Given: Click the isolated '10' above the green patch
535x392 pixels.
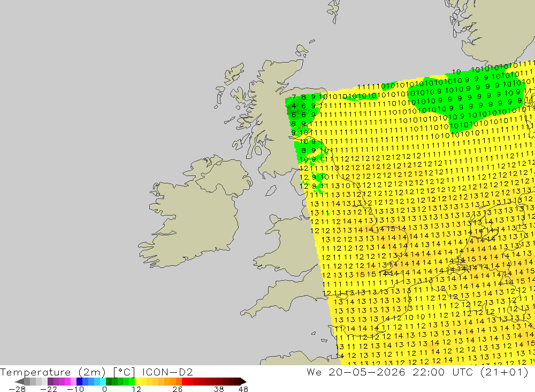Looking at the screenshot, I should coord(456,72).
